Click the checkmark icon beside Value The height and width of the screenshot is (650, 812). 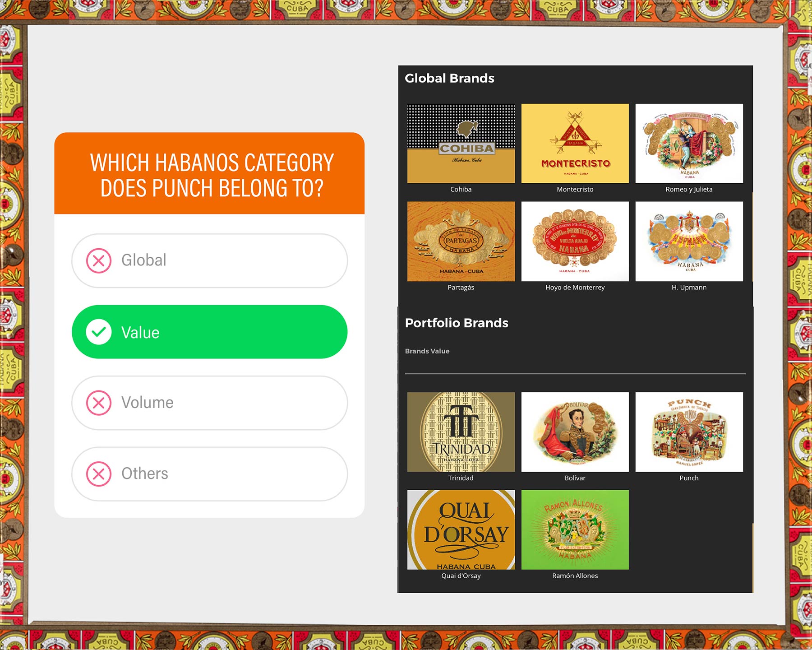(x=99, y=332)
